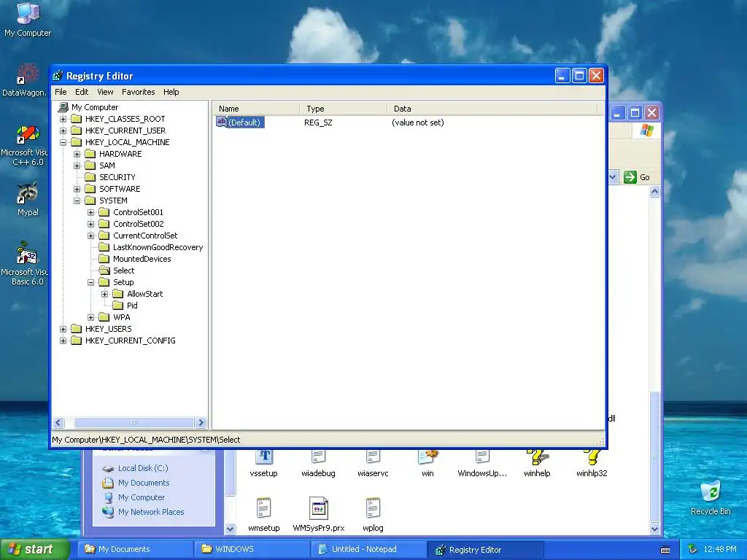Select the HKEY_CLASSES_ROOT folder icon
Screen dimensions: 747x560
point(76,119)
